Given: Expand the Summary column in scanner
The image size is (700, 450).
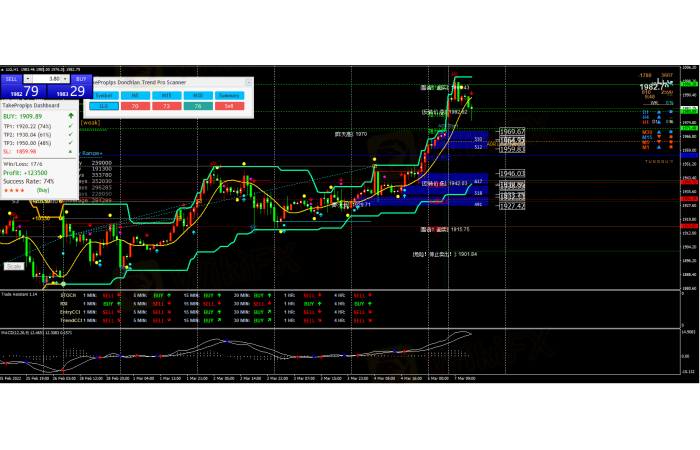Looking at the screenshot, I should (229, 95).
